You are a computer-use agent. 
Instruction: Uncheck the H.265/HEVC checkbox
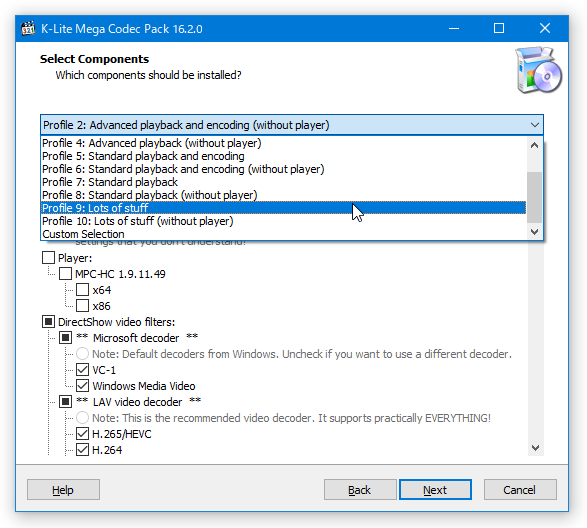tap(82, 434)
